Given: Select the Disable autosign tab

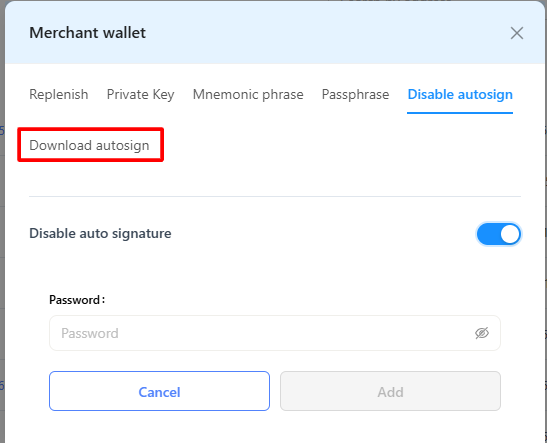Looking at the screenshot, I should click(460, 95).
